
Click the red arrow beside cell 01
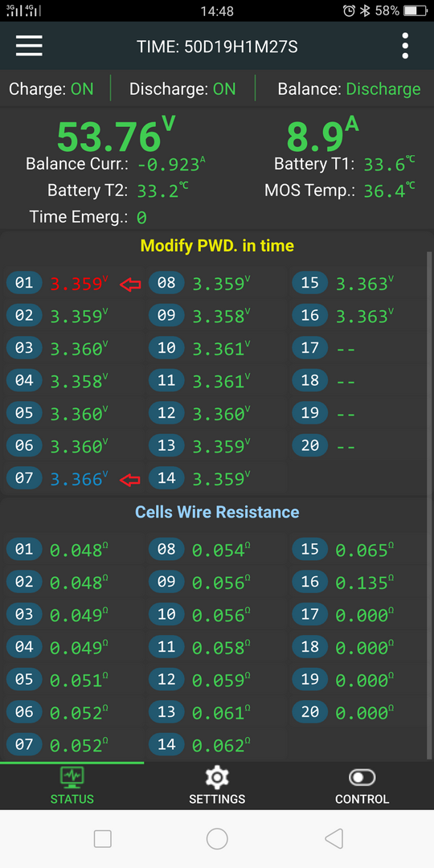pyautogui.click(x=131, y=284)
